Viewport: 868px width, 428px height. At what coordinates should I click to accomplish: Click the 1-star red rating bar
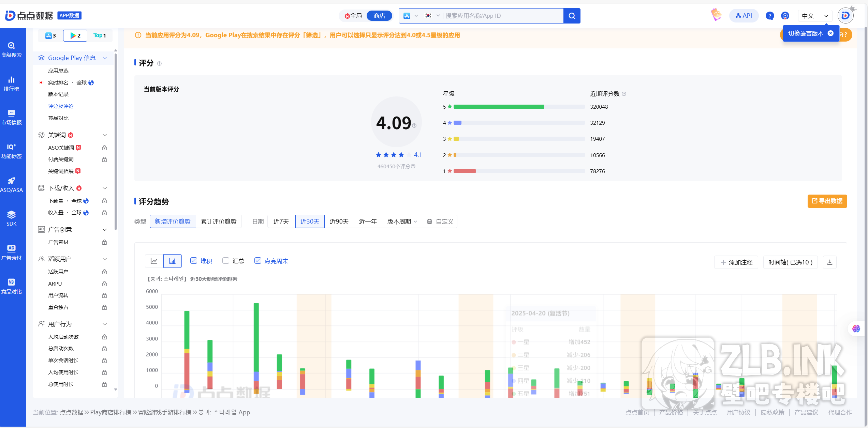point(465,171)
